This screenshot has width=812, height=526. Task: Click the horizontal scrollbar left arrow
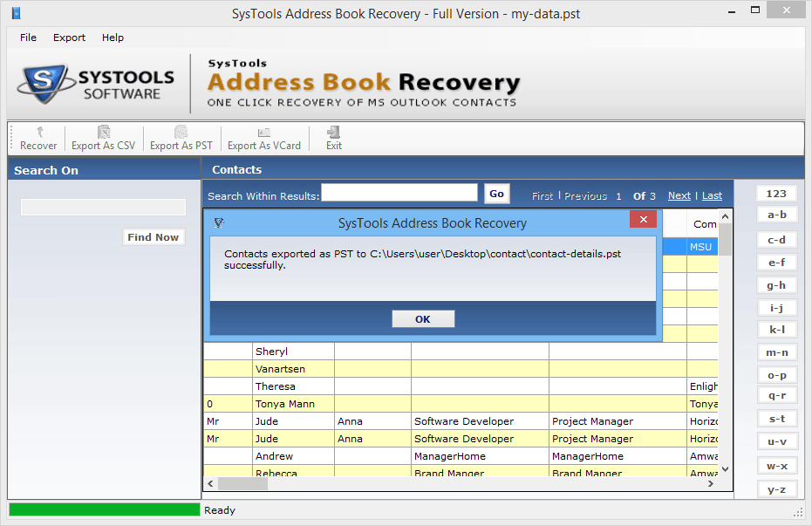(210, 483)
